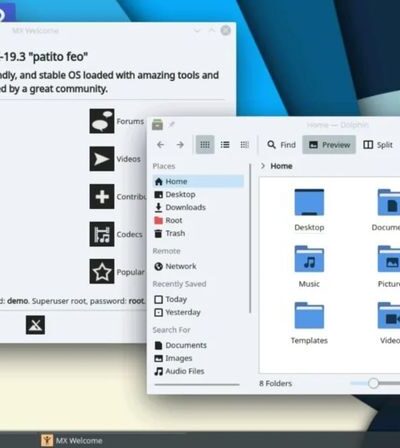Click the Search For section header
Screen dimensions: 400x448
pos(171,330)
